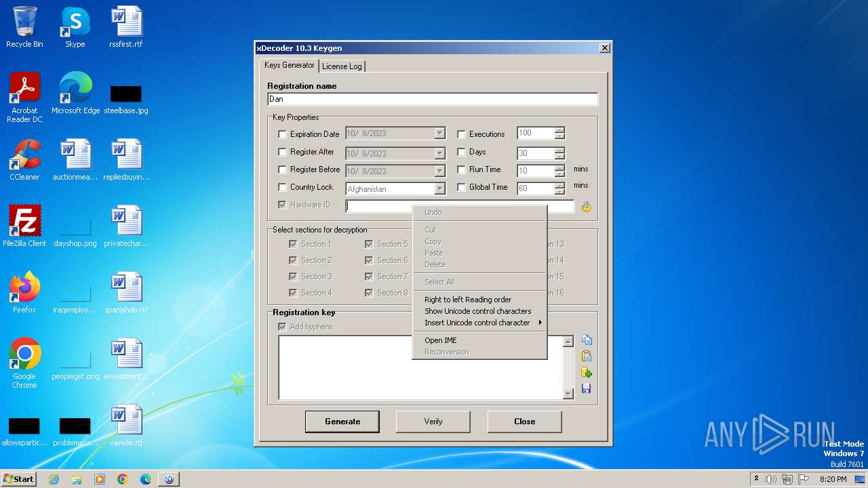This screenshot has width=868, height=488.
Task: Click the add-key icon with green plus
Action: click(587, 373)
